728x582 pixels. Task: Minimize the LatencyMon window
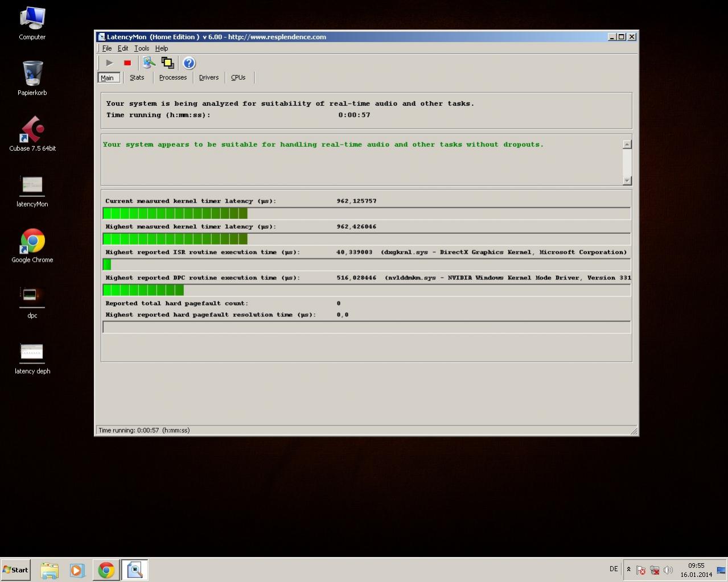[612, 37]
